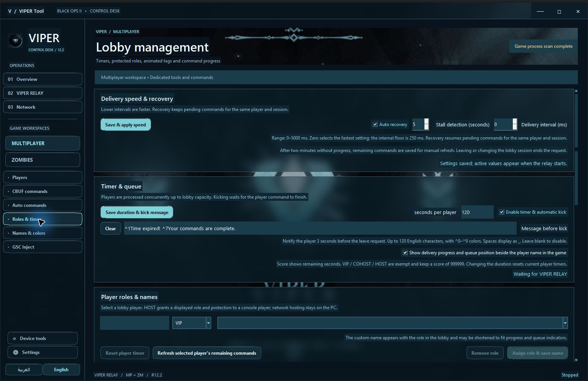Open the Names & colors page
The image size is (588, 381).
(x=42, y=233)
